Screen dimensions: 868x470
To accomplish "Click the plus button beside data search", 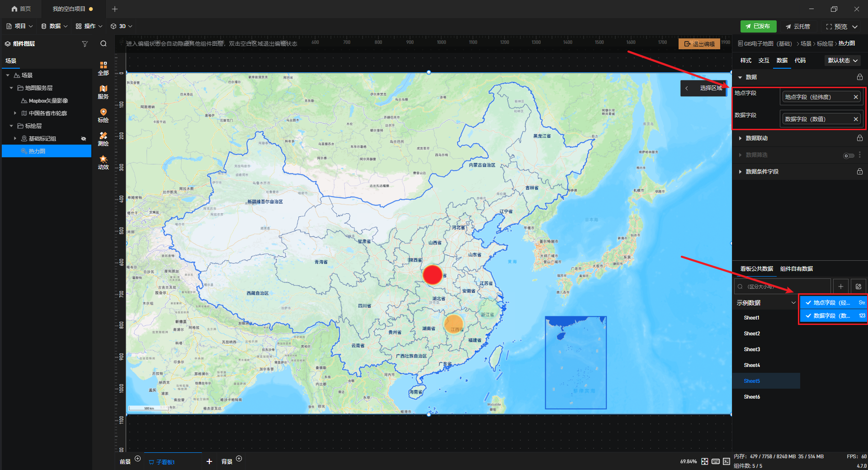I will click(x=840, y=287).
